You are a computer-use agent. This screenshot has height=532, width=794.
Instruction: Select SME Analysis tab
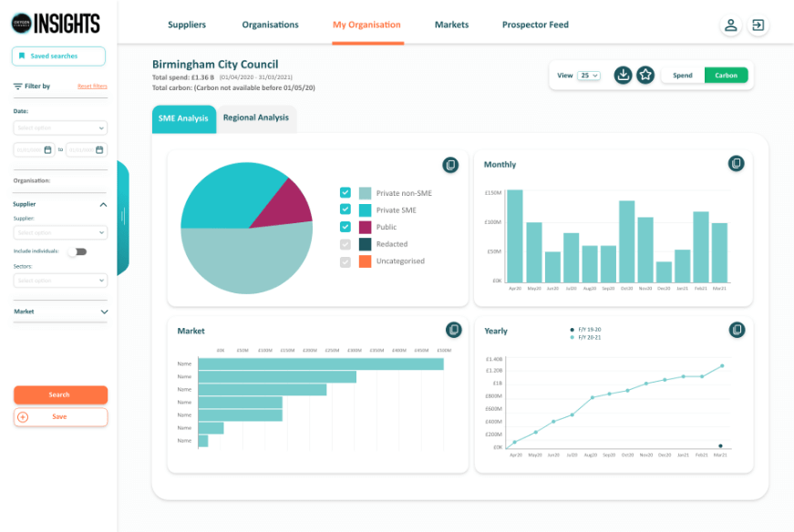pyautogui.click(x=184, y=119)
